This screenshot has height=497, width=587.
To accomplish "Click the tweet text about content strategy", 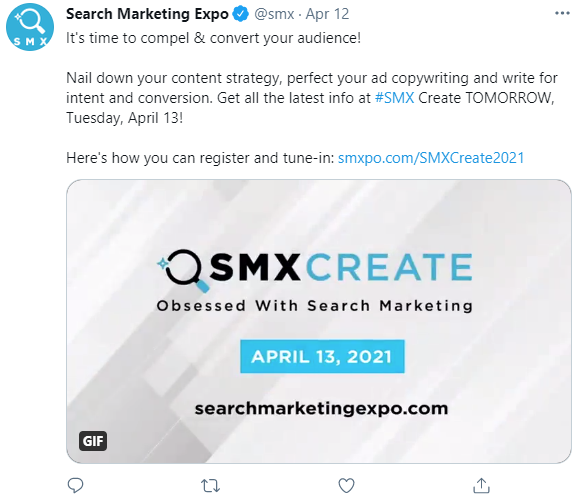I will point(311,98).
